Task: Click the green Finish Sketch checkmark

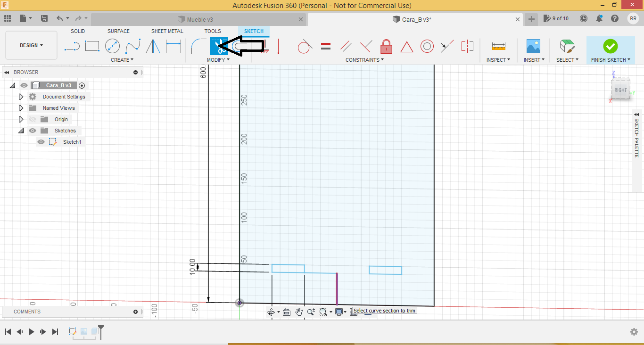Action: (x=610, y=46)
